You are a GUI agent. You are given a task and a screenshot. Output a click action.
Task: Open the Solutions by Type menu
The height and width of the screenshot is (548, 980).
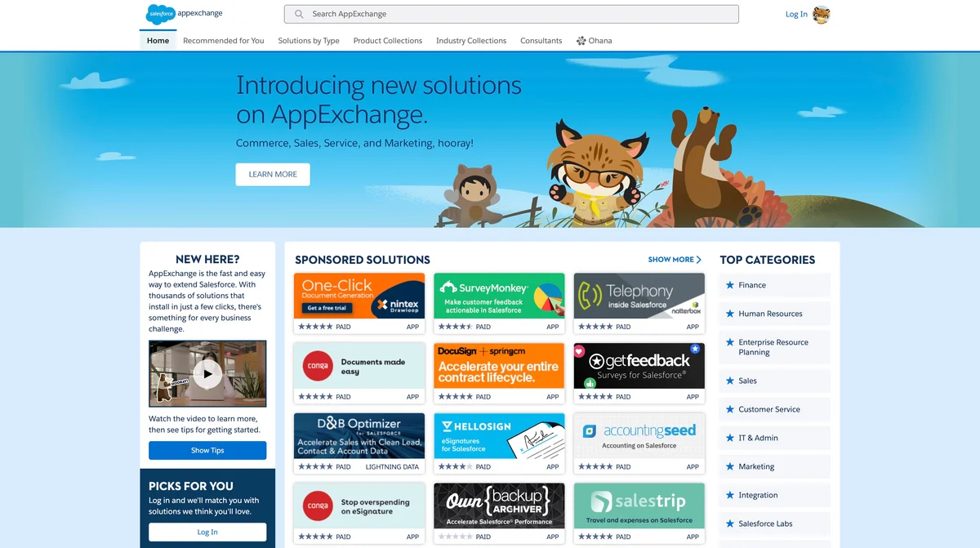(309, 40)
